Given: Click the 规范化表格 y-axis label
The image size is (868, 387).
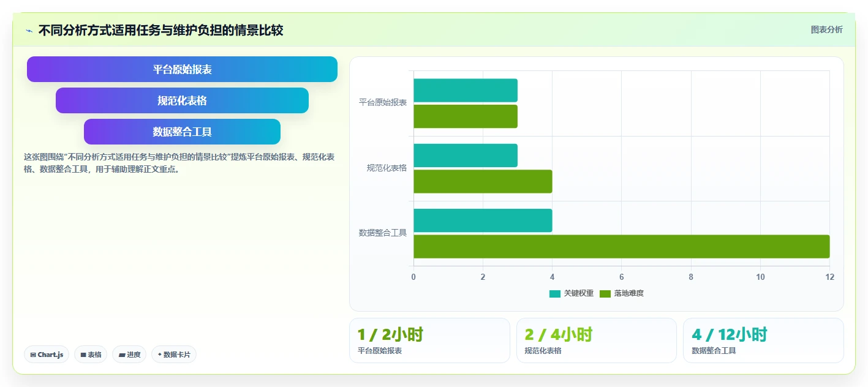Looking at the screenshot, I should (x=387, y=168).
